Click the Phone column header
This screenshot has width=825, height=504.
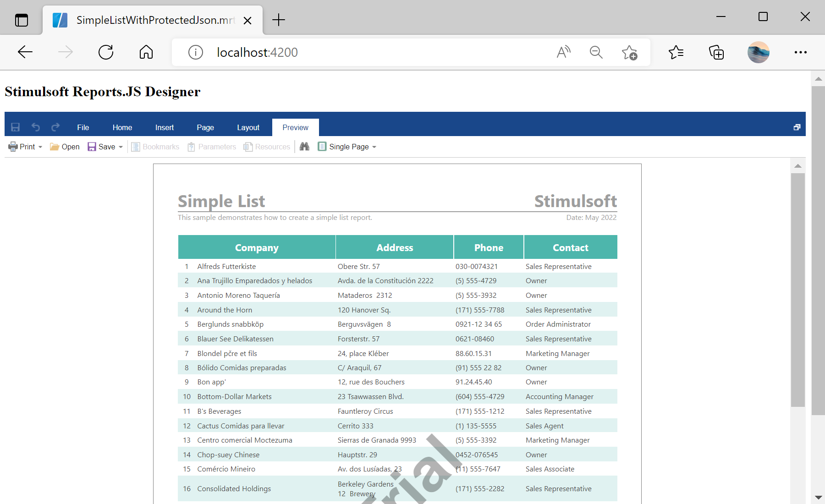pos(489,247)
